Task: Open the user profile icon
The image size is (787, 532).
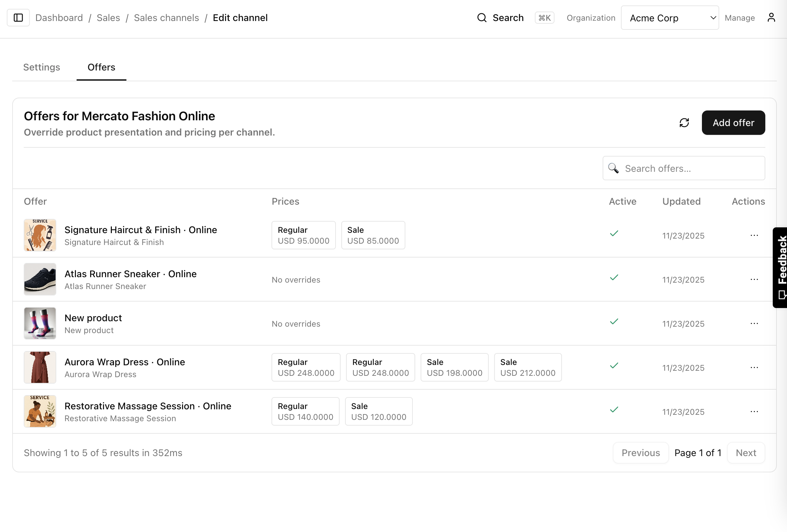Action: click(771, 18)
